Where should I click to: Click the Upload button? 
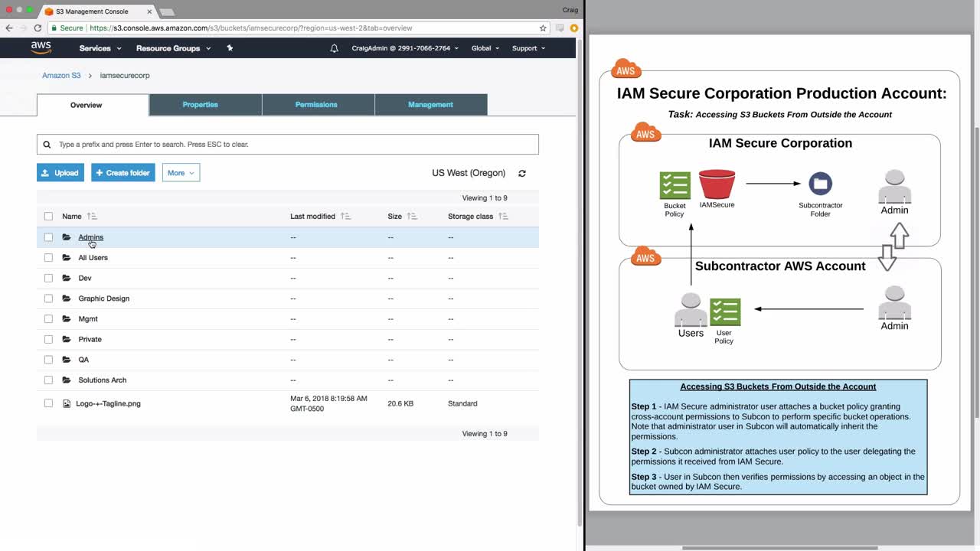pyautogui.click(x=60, y=173)
